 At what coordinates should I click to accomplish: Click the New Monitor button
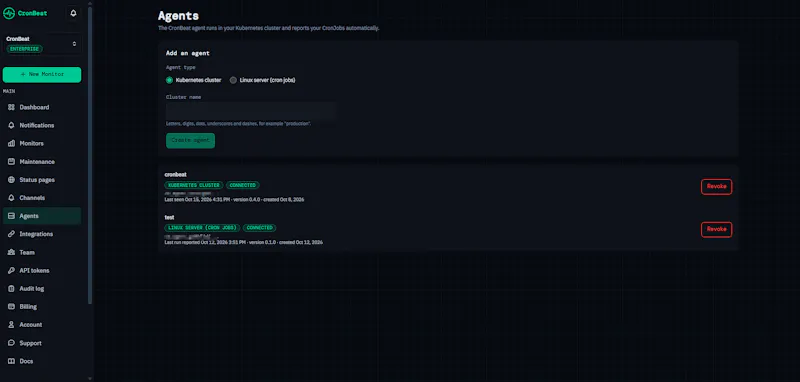[42, 74]
